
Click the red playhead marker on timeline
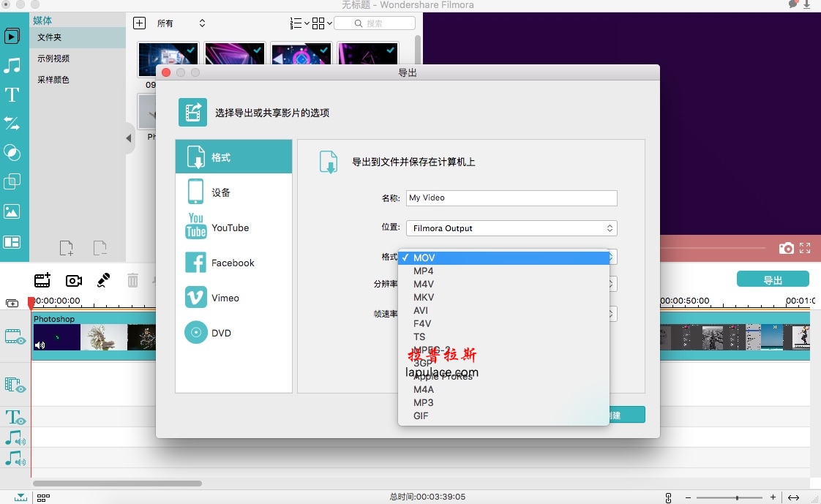tap(31, 302)
